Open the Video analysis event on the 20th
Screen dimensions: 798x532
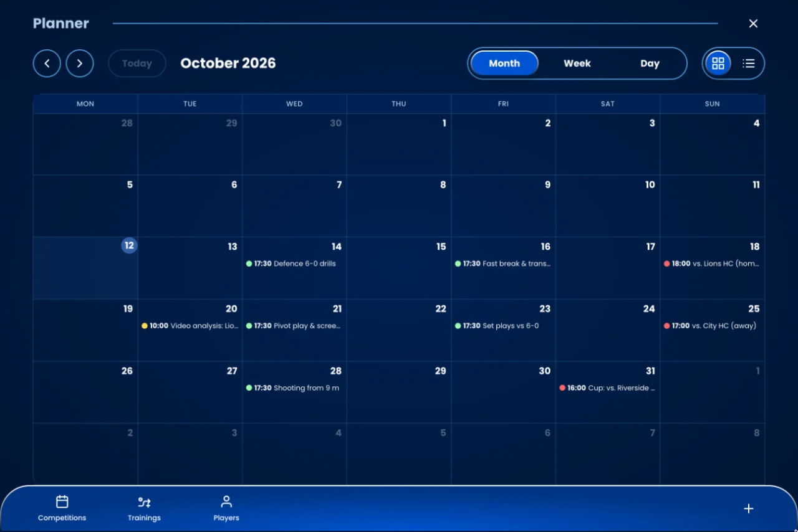(190, 326)
